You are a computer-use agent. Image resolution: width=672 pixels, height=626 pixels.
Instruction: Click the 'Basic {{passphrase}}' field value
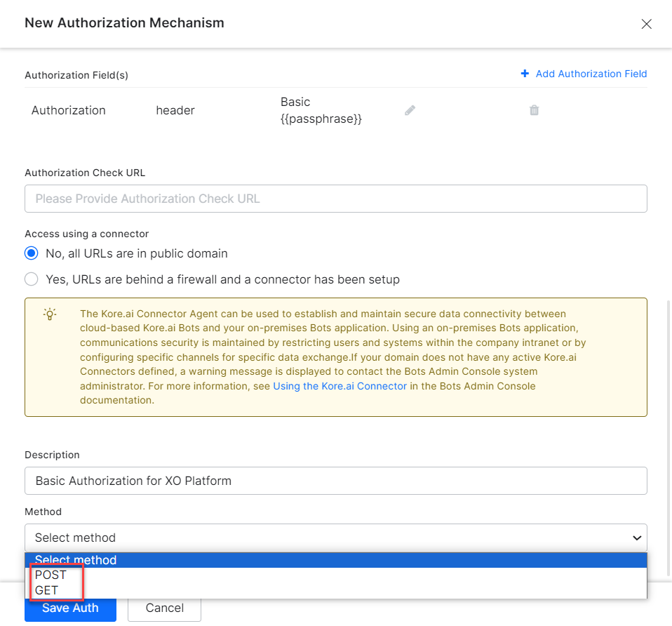(x=321, y=110)
